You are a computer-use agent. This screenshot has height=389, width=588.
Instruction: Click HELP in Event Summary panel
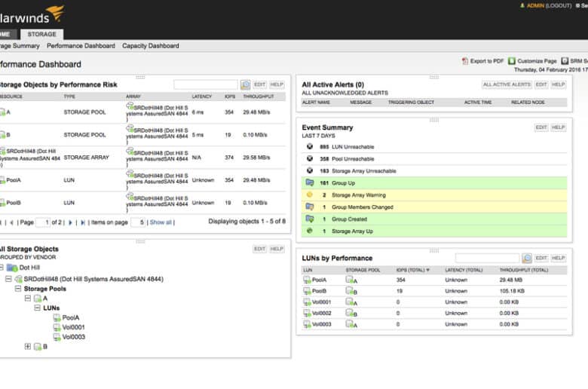point(558,127)
